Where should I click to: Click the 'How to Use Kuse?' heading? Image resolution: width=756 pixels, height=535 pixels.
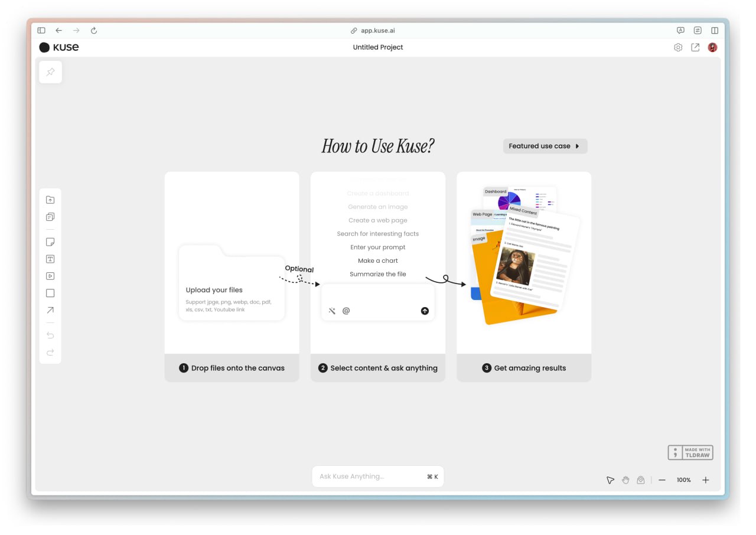click(378, 146)
